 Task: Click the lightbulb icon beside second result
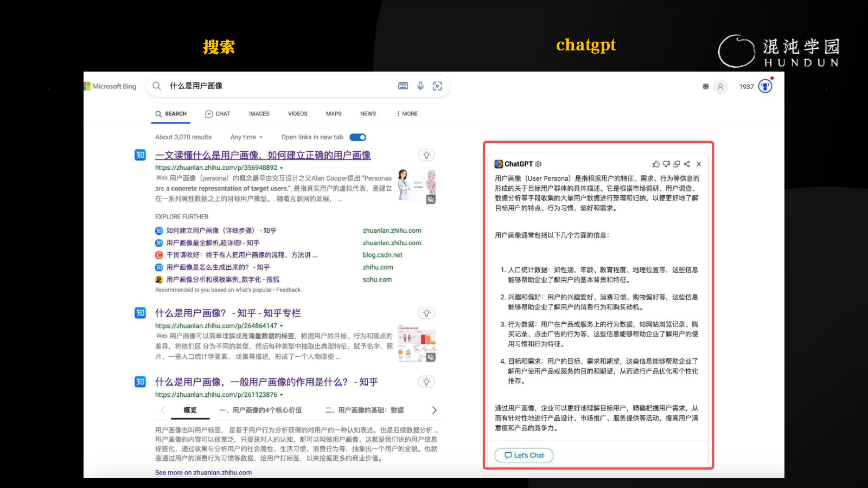(426, 313)
